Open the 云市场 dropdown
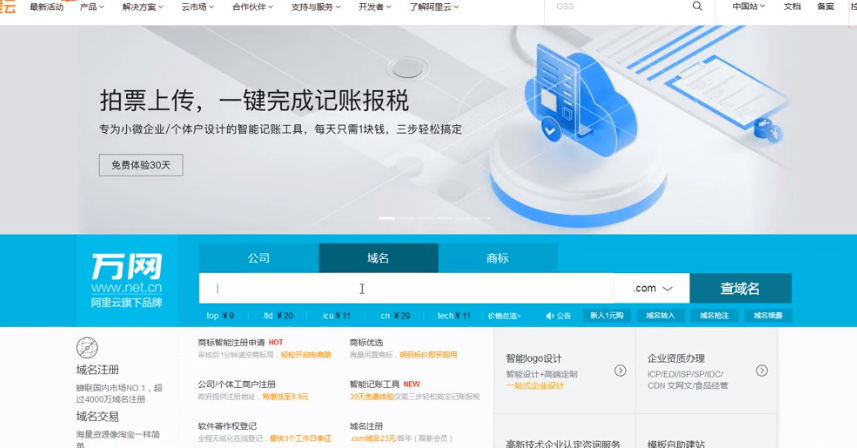This screenshot has width=857, height=448. tap(198, 7)
